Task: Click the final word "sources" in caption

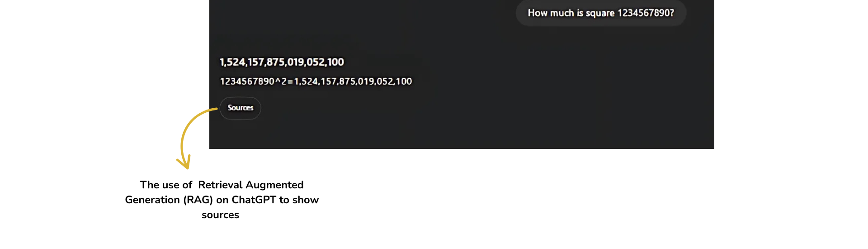Action: 220,215
